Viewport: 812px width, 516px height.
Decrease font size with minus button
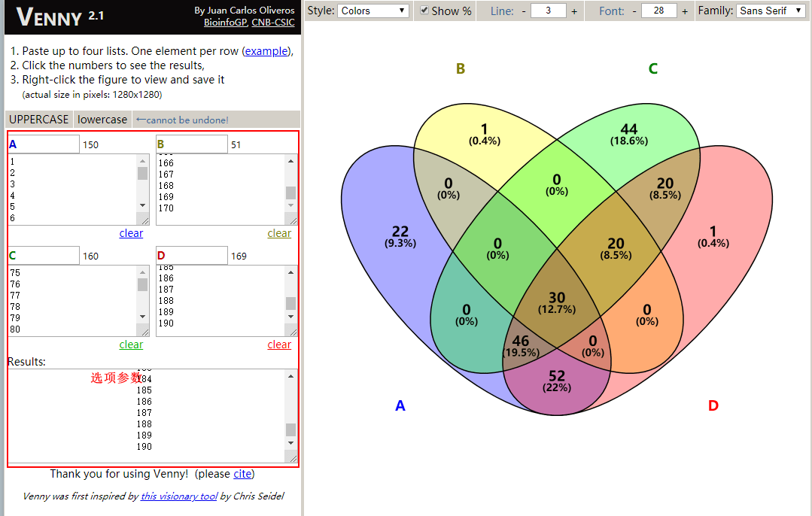(634, 11)
